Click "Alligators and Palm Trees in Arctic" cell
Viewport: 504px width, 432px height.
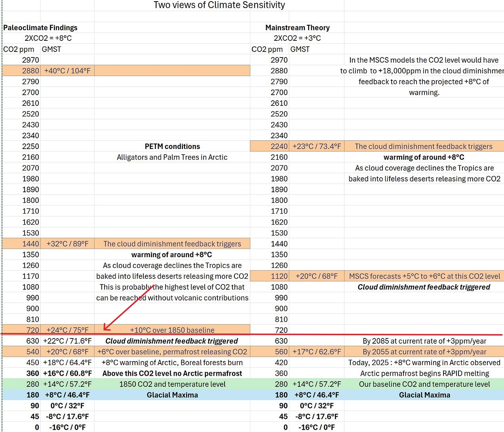pyautogui.click(x=172, y=157)
